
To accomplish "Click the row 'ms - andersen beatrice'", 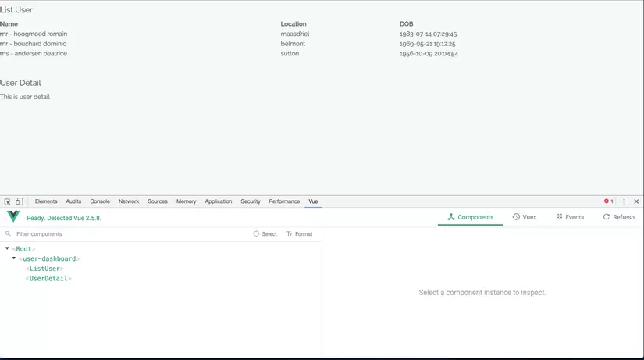I will (34, 53).
